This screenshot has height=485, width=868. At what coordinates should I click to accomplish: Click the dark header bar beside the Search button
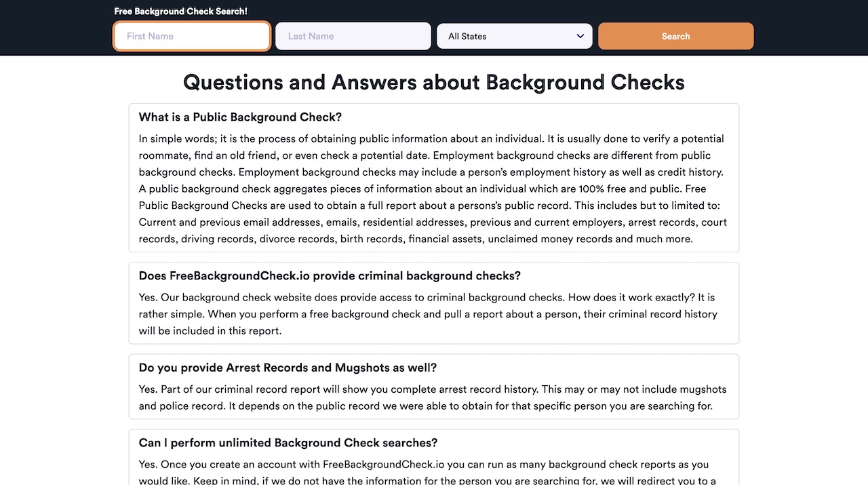click(x=807, y=27)
